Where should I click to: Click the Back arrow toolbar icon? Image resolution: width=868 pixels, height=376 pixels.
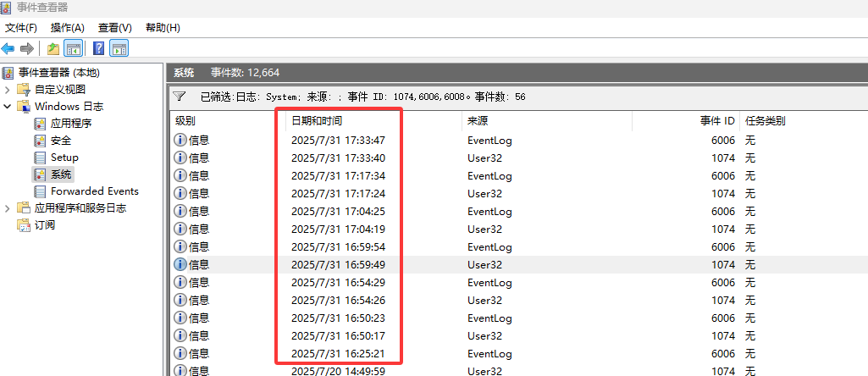[x=8, y=49]
